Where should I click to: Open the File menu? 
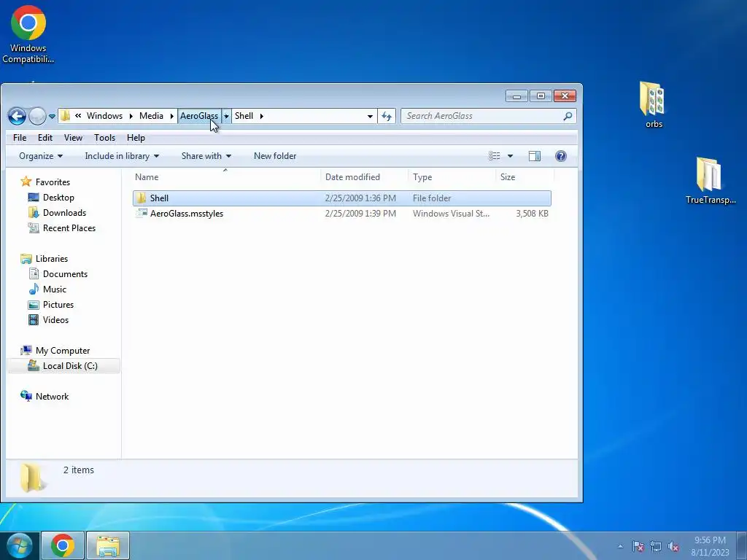(x=20, y=138)
